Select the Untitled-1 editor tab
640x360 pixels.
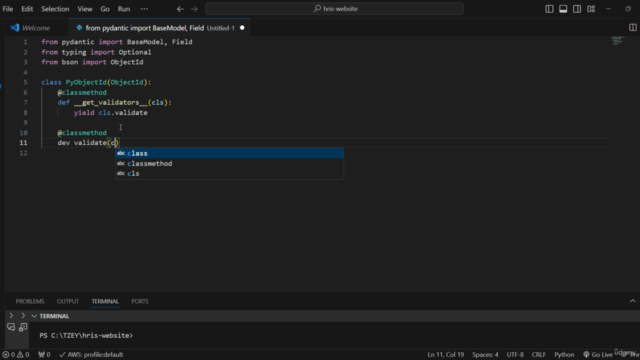pyautogui.click(x=159, y=28)
